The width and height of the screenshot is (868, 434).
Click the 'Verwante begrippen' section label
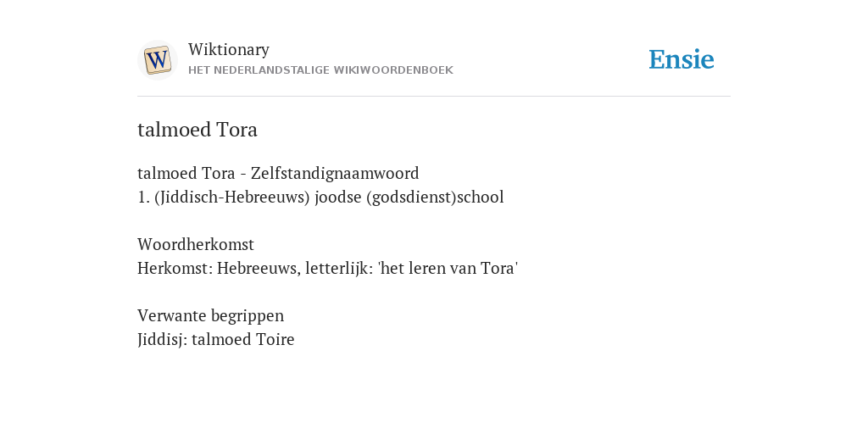coord(211,315)
